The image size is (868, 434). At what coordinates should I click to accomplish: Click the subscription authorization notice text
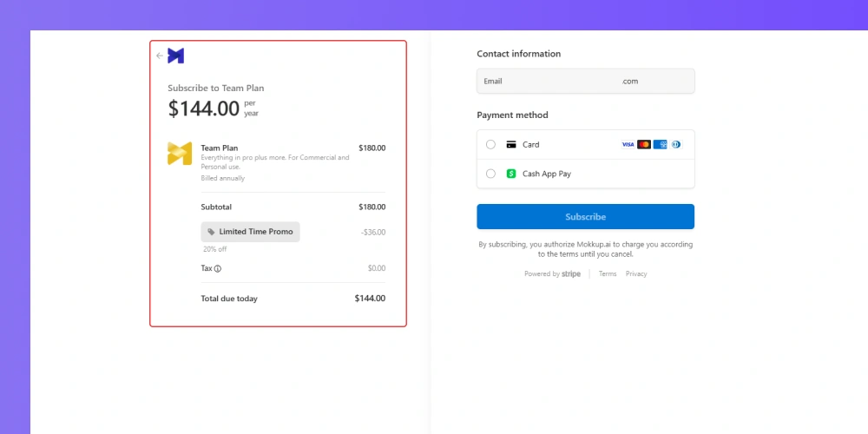pos(586,250)
